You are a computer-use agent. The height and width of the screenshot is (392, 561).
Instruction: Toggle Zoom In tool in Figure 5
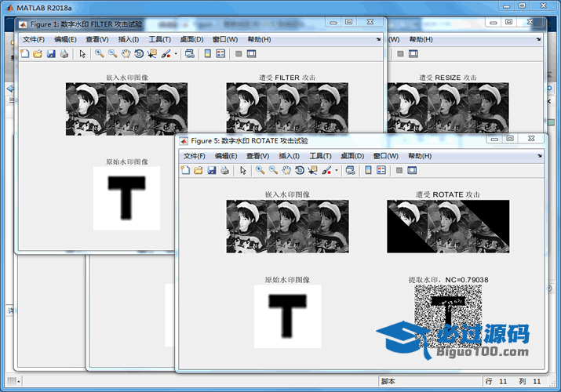[x=259, y=170]
